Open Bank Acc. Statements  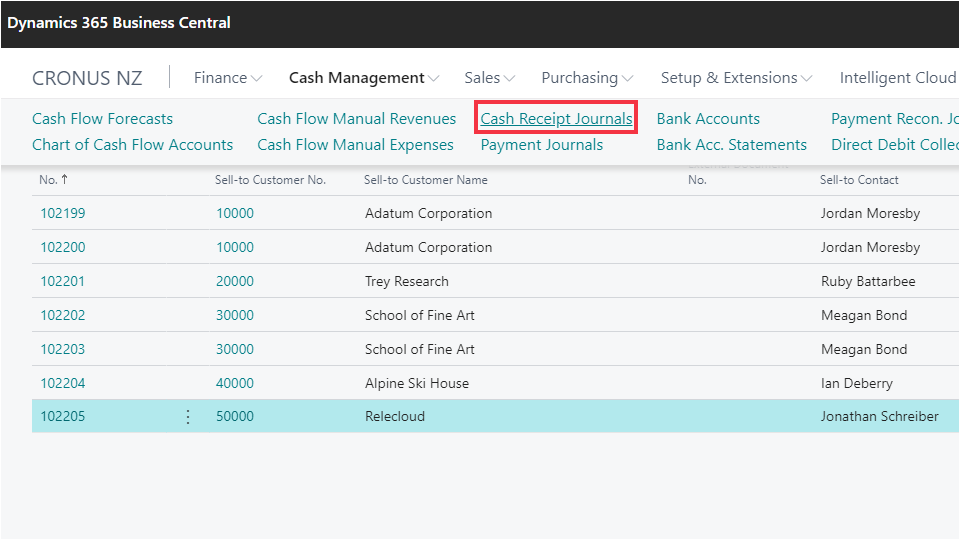731,145
